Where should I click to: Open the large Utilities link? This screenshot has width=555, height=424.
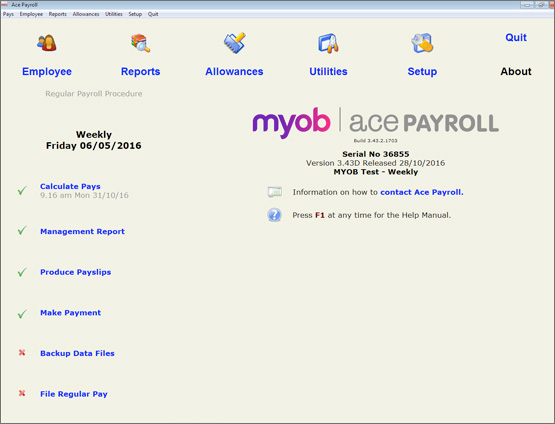coord(328,71)
